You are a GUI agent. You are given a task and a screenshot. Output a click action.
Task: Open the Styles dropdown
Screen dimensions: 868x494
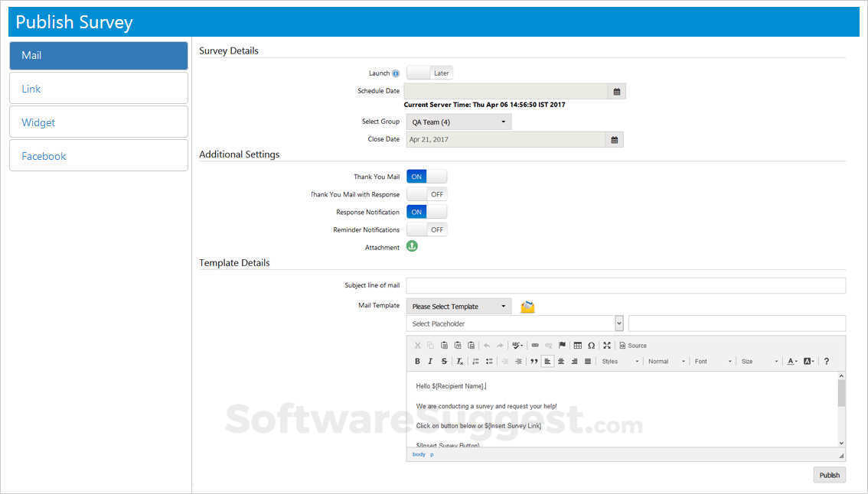pos(620,361)
